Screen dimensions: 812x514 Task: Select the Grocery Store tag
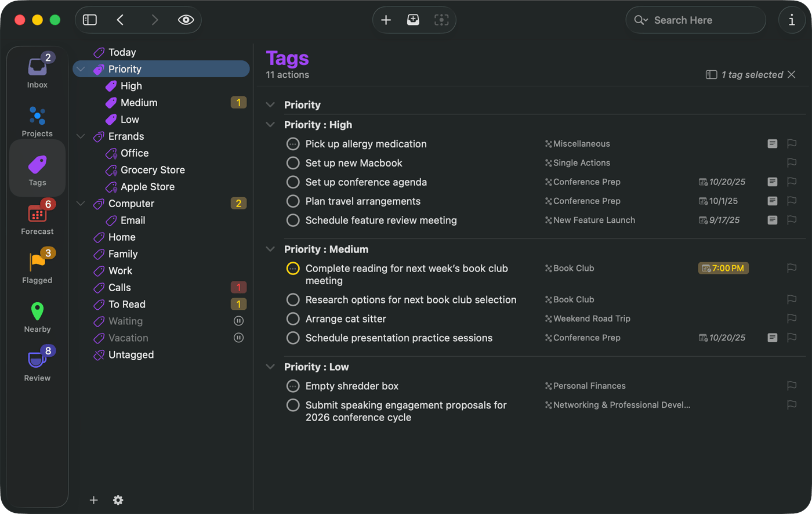[153, 170]
